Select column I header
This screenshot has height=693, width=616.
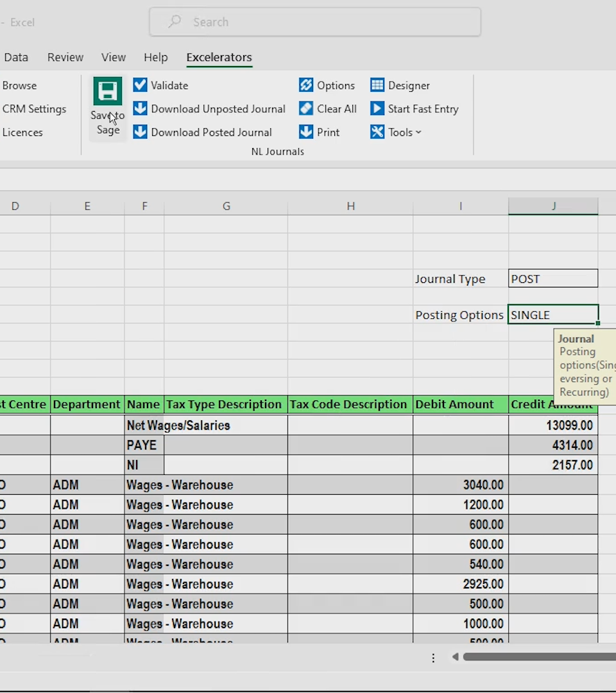pos(461,206)
